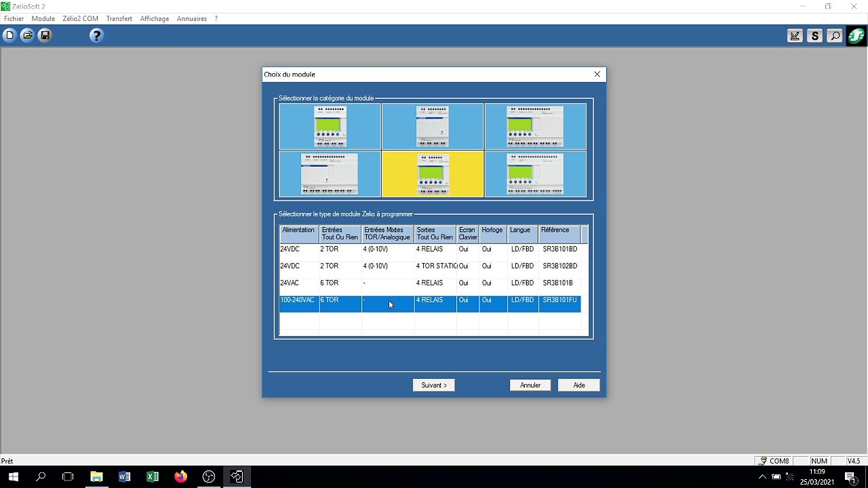The height and width of the screenshot is (488, 868).
Task: Click the Horloge column header
Action: click(494, 234)
